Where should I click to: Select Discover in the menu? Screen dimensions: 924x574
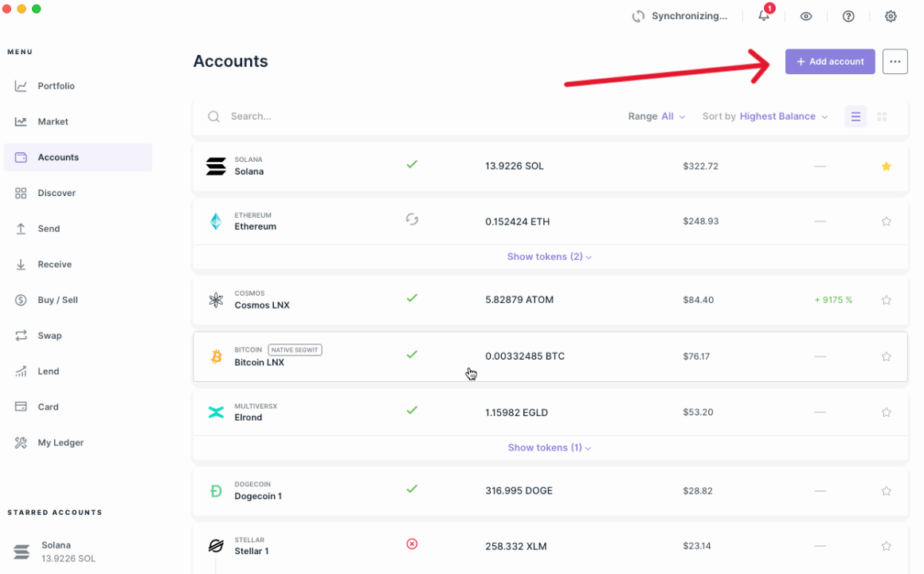coord(57,192)
